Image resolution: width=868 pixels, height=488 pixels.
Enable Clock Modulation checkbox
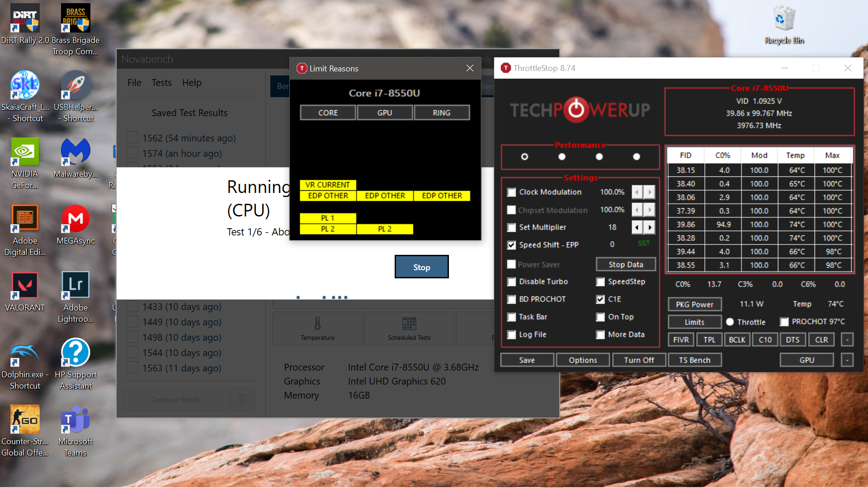pos(511,192)
